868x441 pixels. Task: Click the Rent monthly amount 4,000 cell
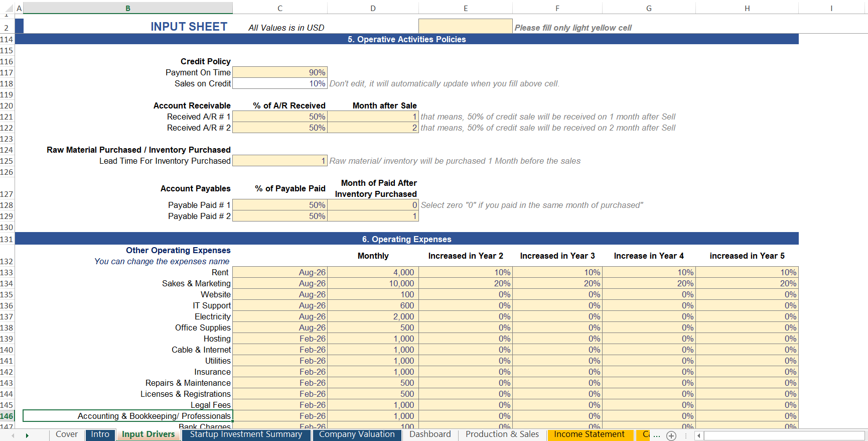[x=373, y=272]
